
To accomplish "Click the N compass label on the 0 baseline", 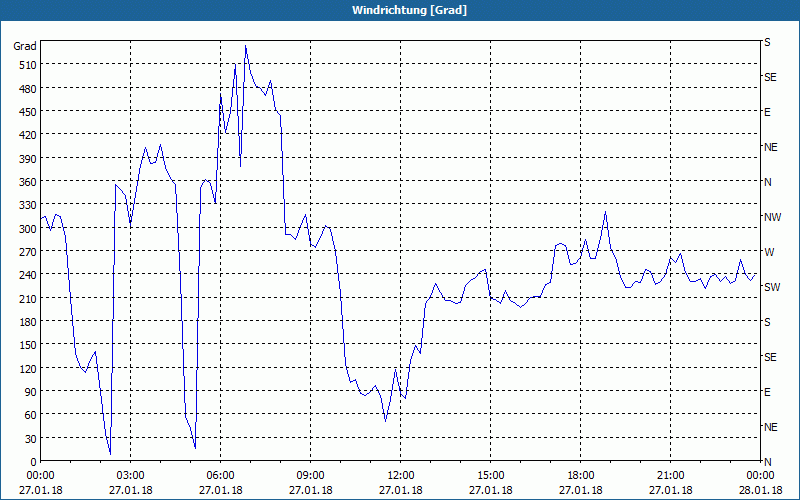I will [x=767, y=462].
